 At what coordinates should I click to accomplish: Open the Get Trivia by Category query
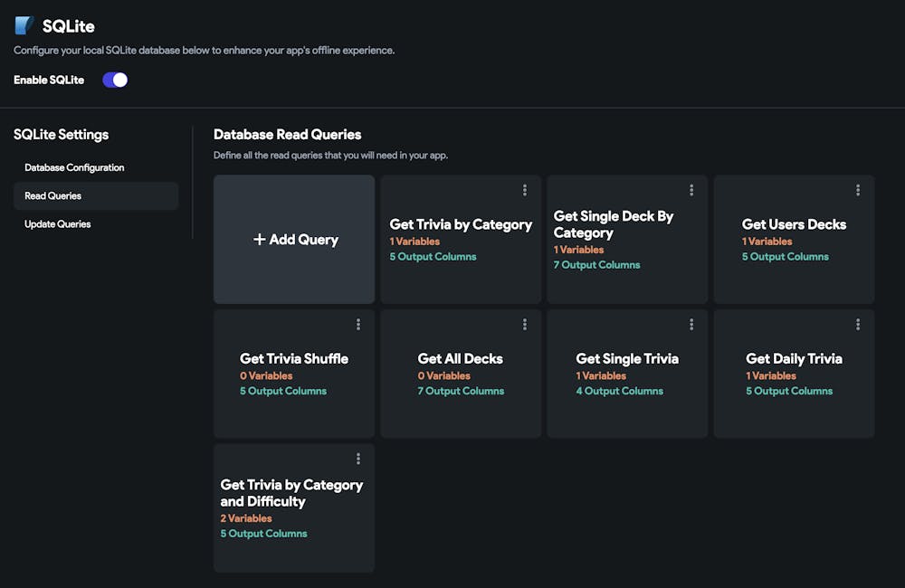461,224
